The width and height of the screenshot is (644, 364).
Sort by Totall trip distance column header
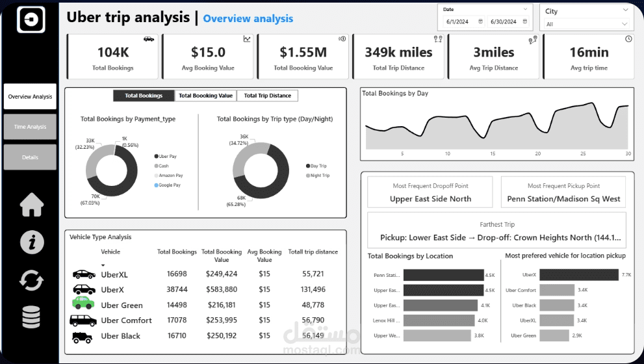point(313,252)
